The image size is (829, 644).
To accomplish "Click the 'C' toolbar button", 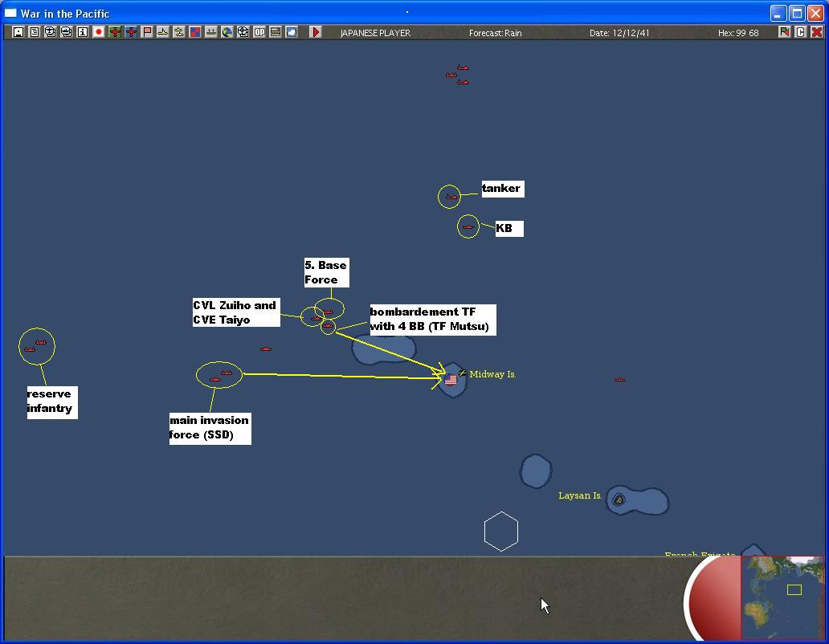I will pos(800,32).
